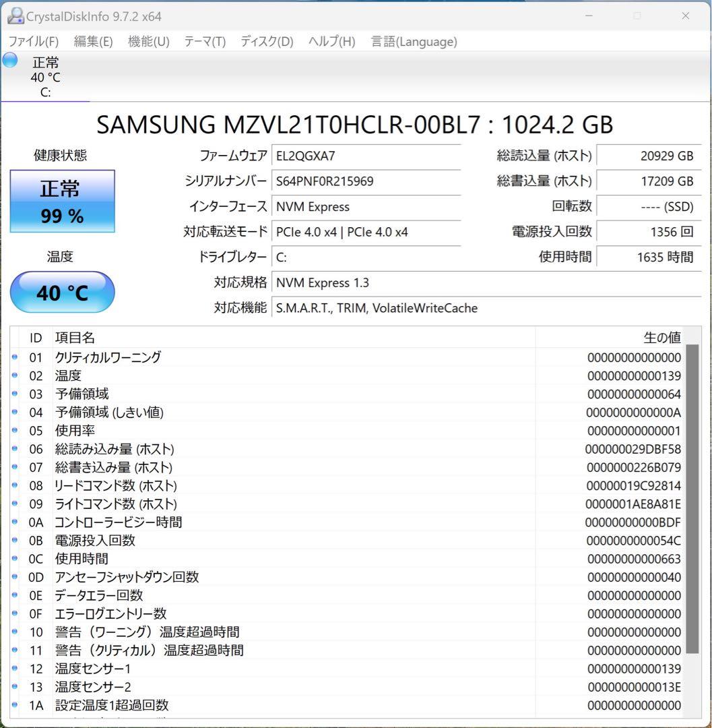712x728 pixels.
Task: Click the status dot for 電源投入回数 (ID 0B)
Action: click(15, 540)
